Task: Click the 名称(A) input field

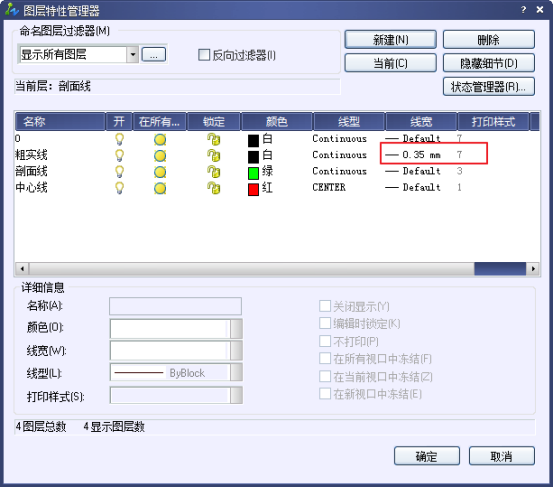Action: pyautogui.click(x=176, y=306)
